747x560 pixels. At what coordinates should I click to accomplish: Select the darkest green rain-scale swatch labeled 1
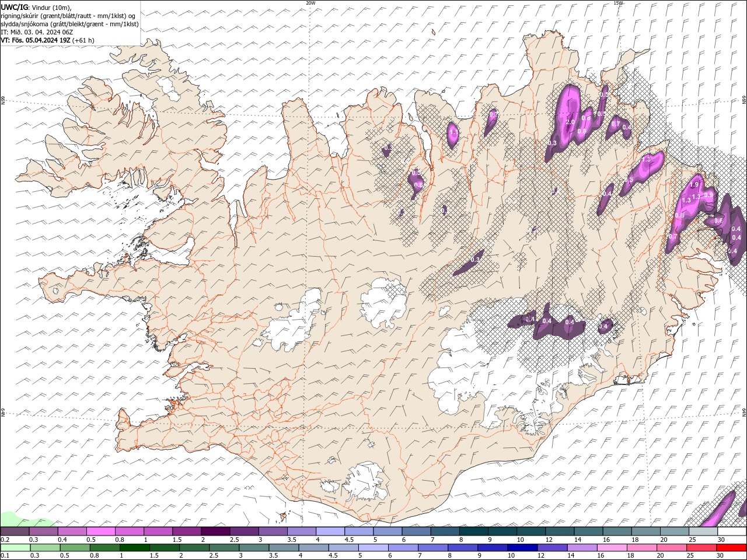134,548
